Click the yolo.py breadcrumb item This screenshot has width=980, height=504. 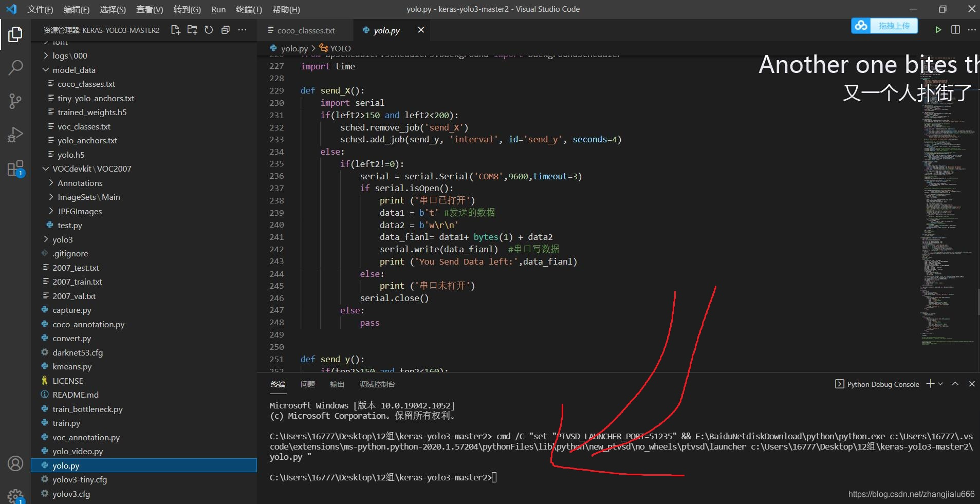289,48
